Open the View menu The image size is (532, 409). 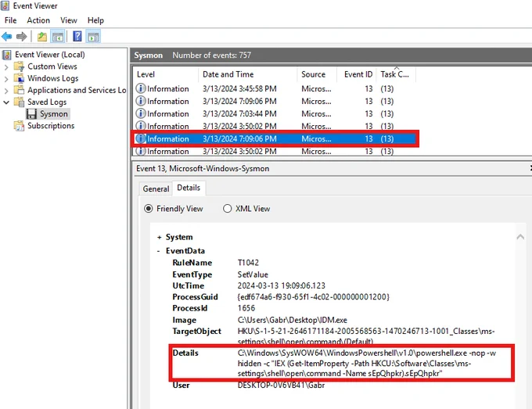click(x=69, y=20)
